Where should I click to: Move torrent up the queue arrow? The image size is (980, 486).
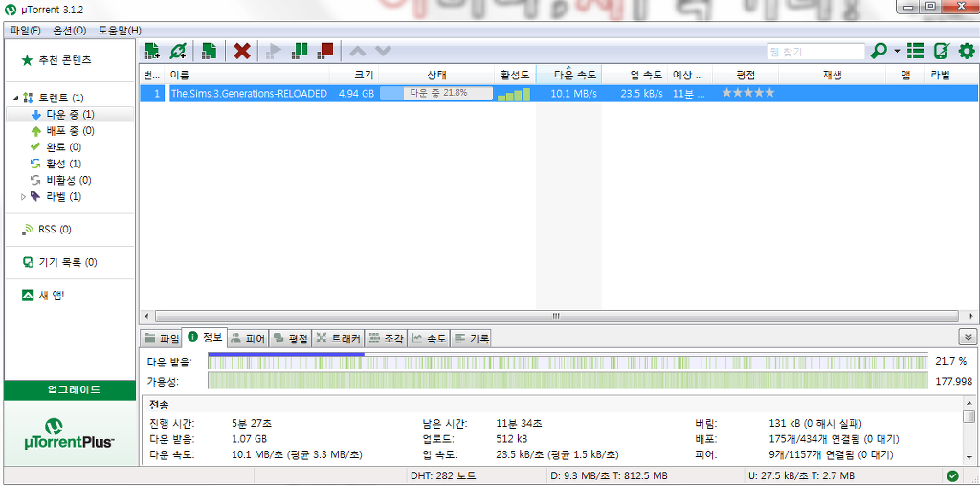coord(358,51)
